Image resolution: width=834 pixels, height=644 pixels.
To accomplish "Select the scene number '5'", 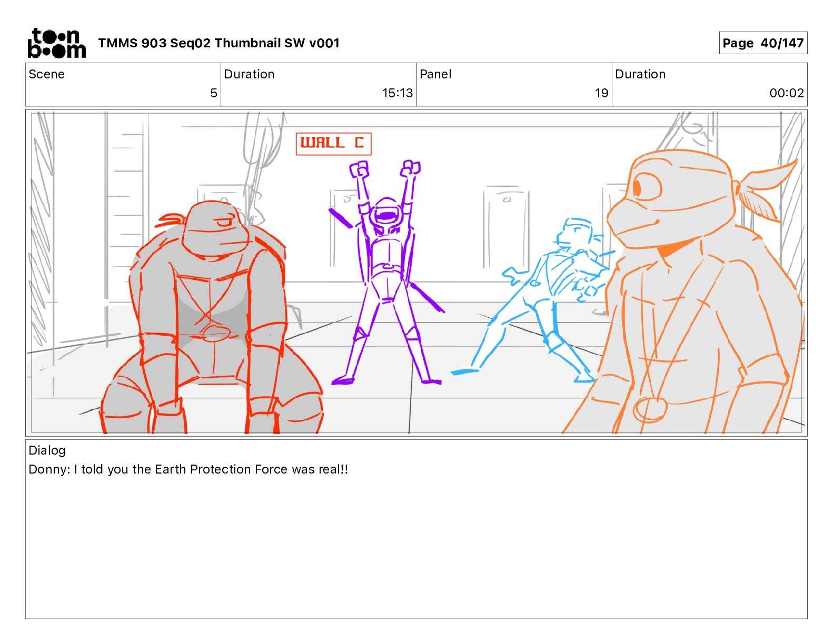I will (213, 93).
